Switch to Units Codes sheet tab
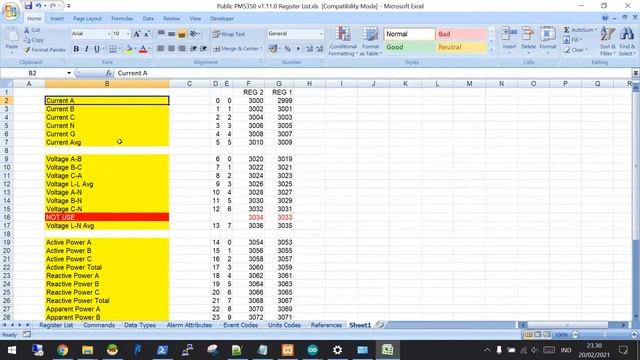Image resolution: width=640 pixels, height=360 pixels. (284, 325)
